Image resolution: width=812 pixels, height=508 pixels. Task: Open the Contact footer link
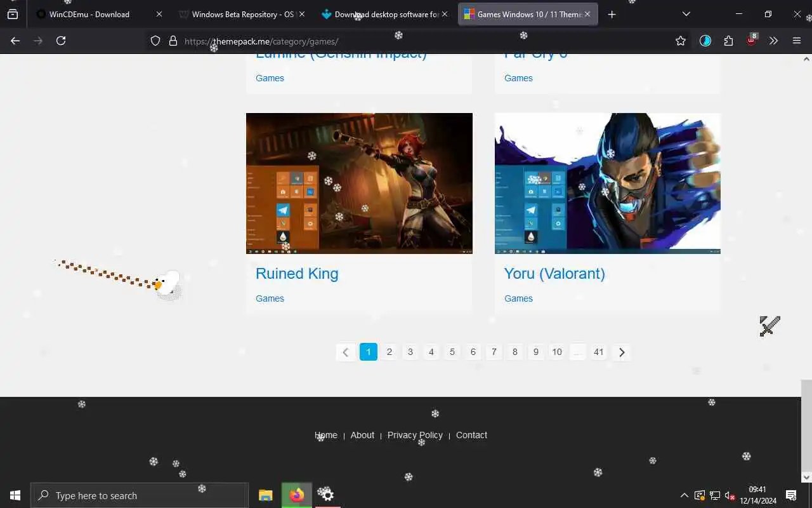[x=471, y=435]
